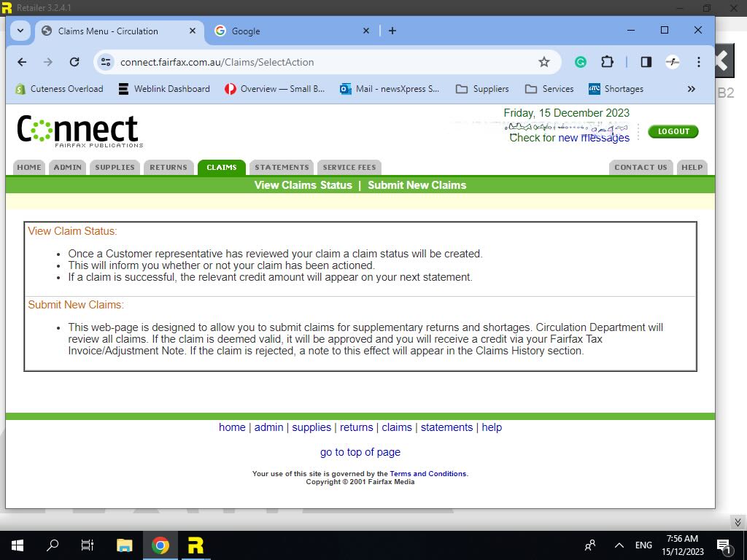Open the browser Extensions puzzle icon
This screenshot has height=560, width=747.
[607, 62]
